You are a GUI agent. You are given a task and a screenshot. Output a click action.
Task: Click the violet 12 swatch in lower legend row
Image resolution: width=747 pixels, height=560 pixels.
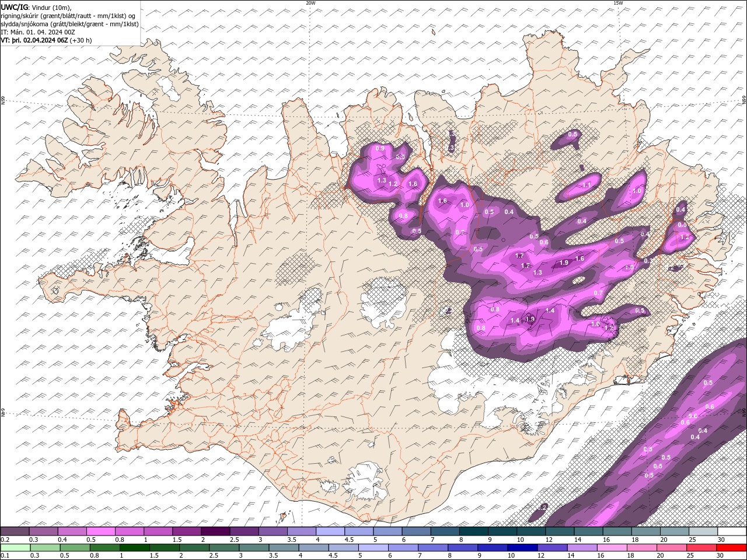pyautogui.click(x=551, y=548)
